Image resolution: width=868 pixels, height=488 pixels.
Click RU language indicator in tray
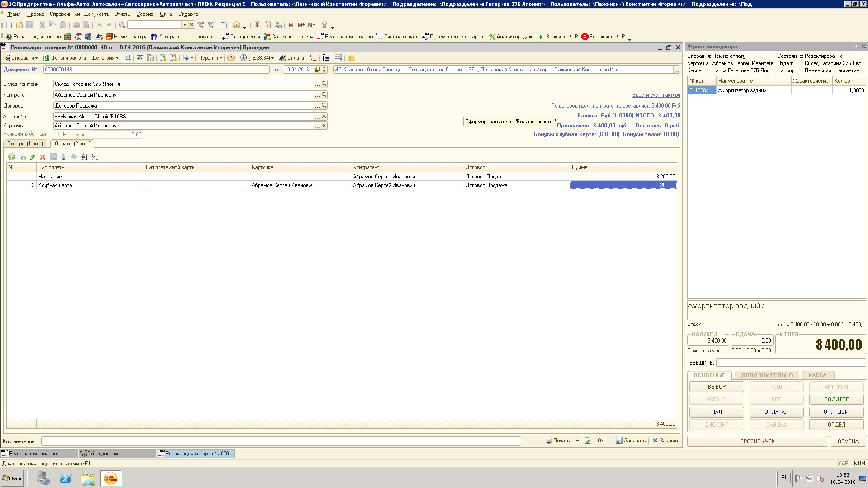(784, 477)
